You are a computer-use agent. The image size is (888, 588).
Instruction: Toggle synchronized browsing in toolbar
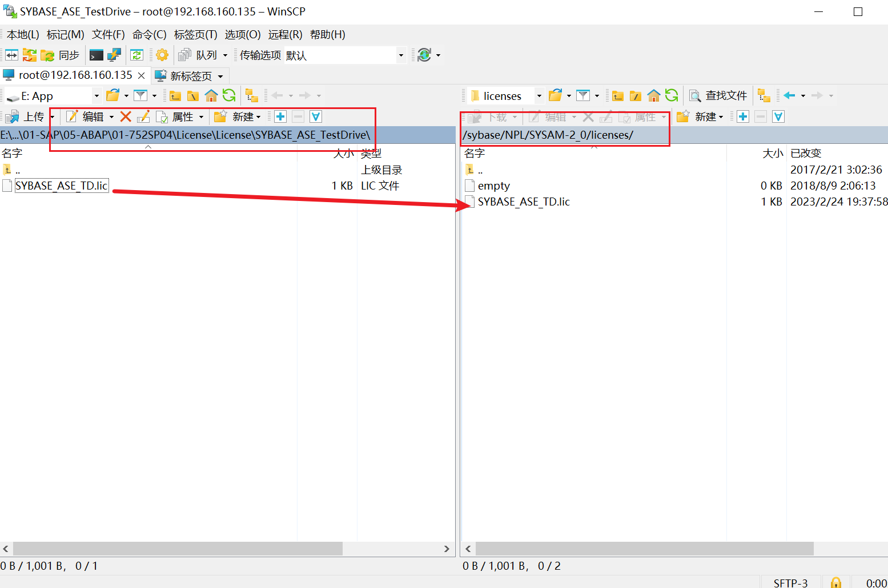136,55
